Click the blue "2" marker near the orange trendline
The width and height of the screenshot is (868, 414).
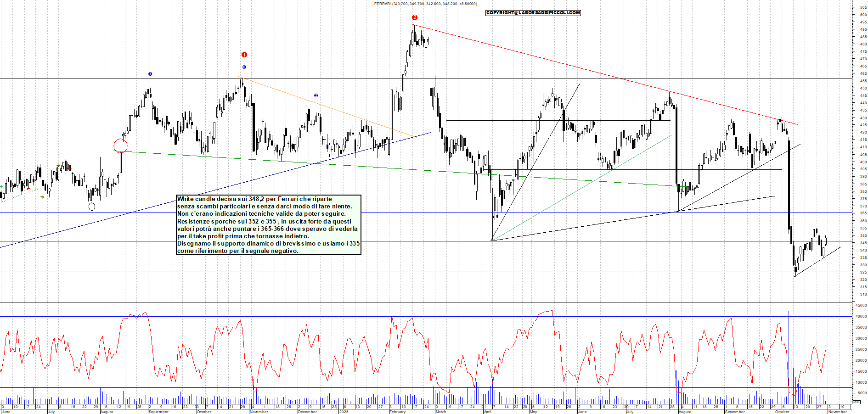(316, 95)
